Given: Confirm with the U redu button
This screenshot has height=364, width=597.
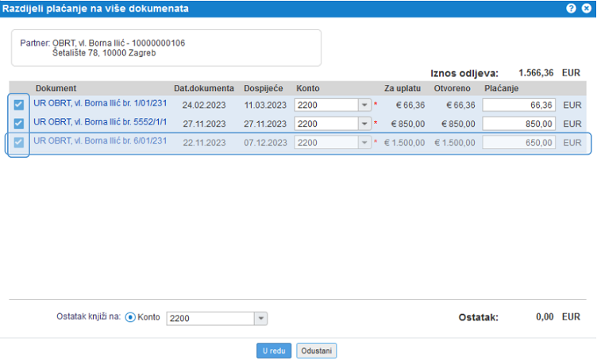Looking at the screenshot, I should pos(274,351).
